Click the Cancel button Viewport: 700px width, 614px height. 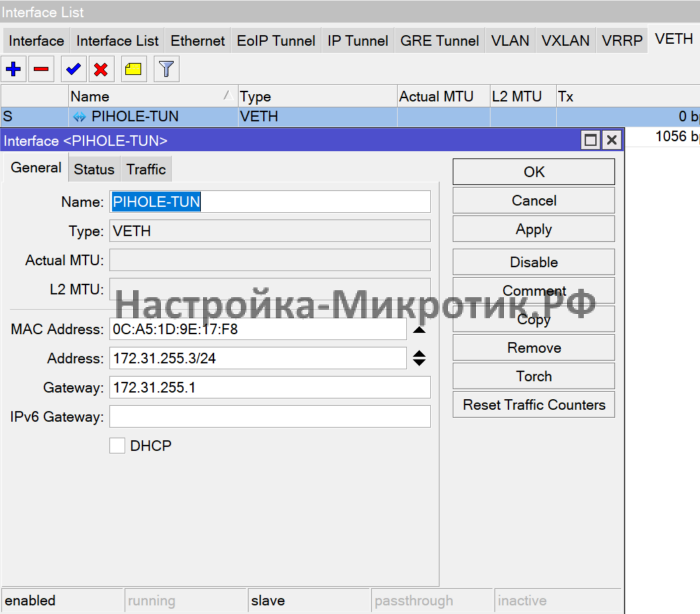pos(533,200)
